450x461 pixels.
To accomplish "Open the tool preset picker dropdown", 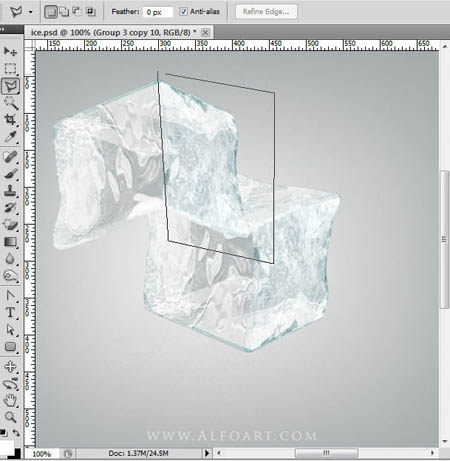I will point(31,12).
